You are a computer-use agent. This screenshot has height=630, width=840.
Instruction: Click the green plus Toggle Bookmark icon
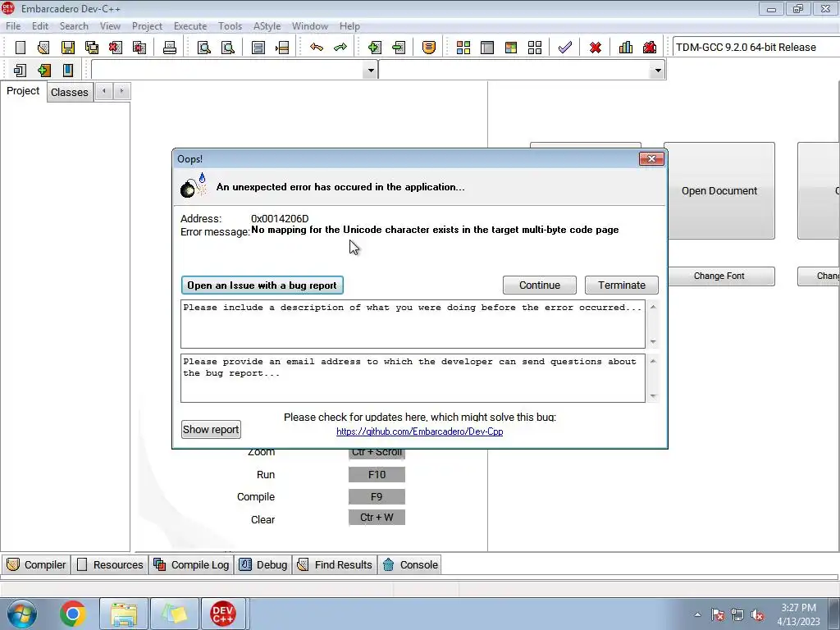(44, 70)
